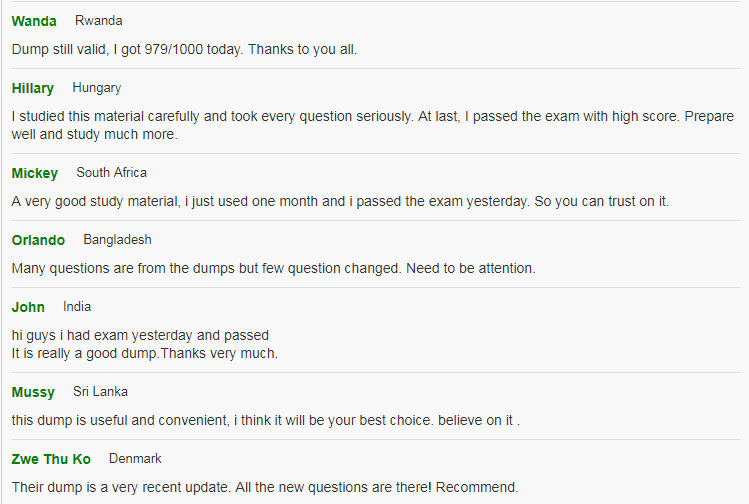The width and height of the screenshot is (749, 504).
Task: Click Mickey's review about one month study
Action: pyautogui.click(x=340, y=201)
